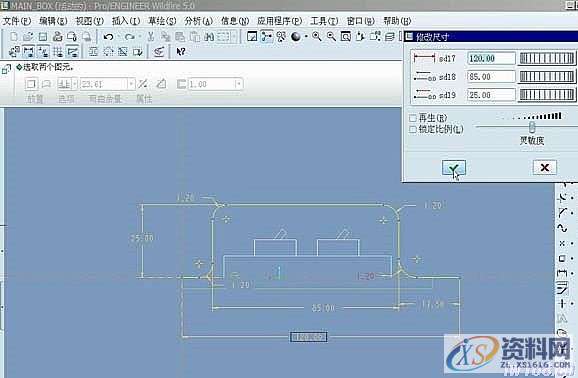
Task: Select the Spline tool in the right toolbar
Action: 562,228
